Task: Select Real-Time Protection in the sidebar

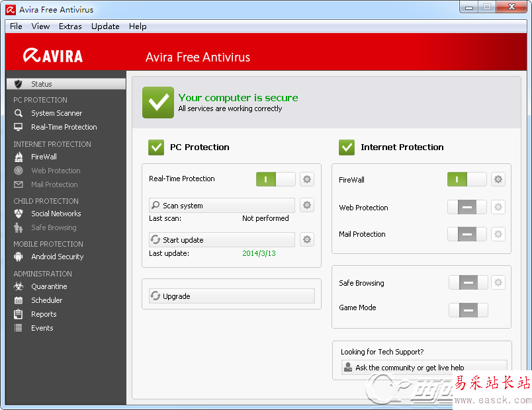Action: click(64, 127)
